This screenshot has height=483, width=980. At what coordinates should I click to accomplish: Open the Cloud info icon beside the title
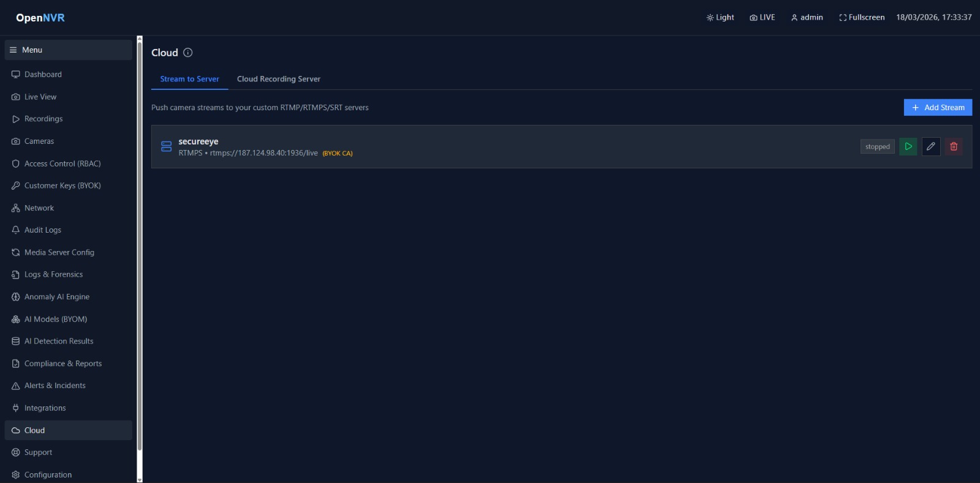pyautogui.click(x=188, y=53)
